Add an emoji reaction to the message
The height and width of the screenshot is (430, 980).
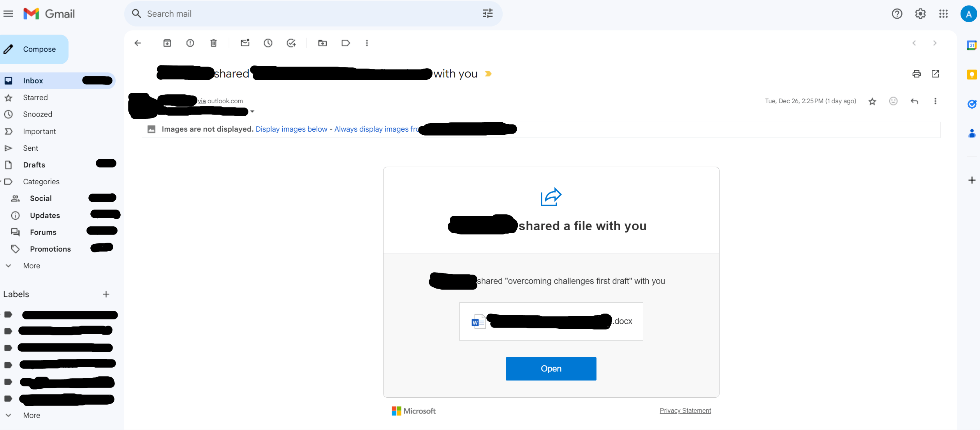click(x=893, y=101)
